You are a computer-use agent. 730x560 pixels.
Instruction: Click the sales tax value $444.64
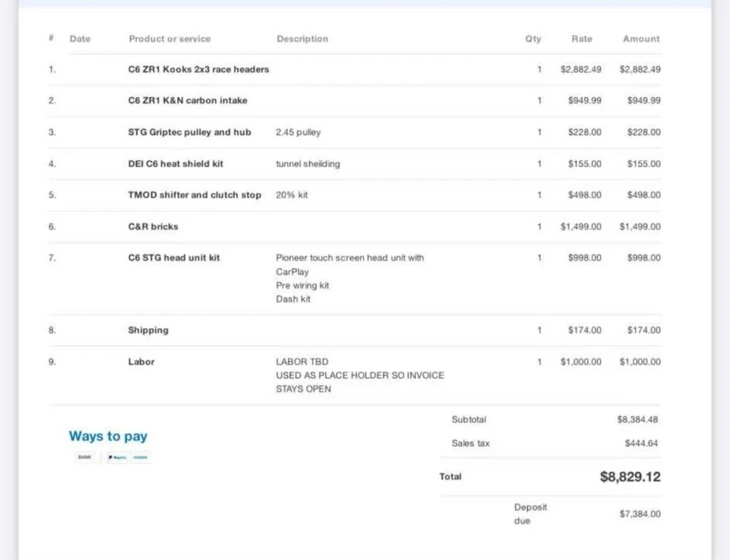tap(641, 443)
